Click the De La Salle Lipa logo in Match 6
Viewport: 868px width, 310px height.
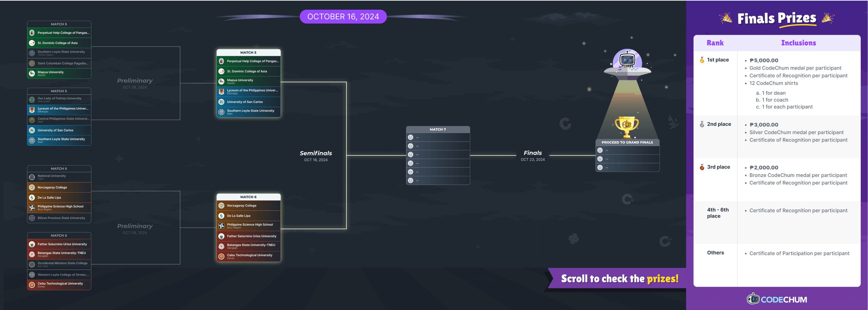tap(221, 216)
